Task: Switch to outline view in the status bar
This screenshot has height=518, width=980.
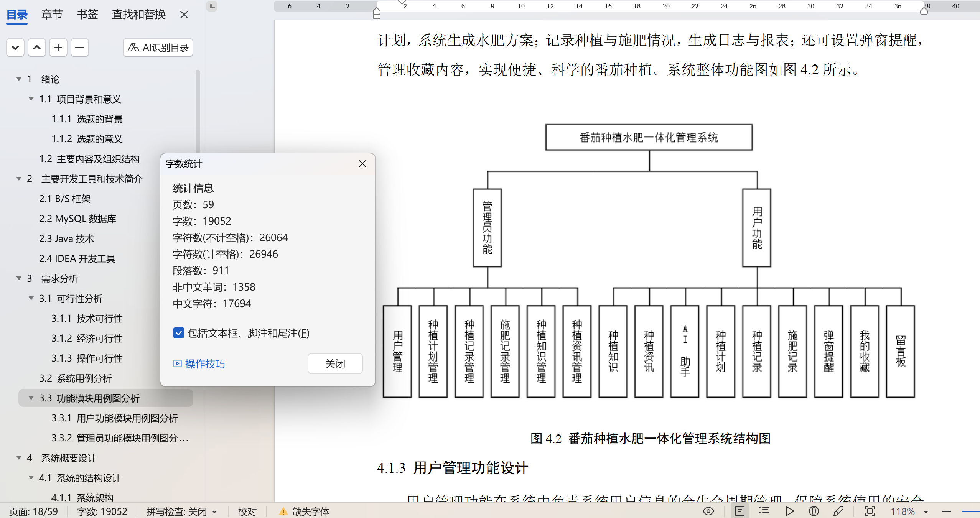Action: 764,511
